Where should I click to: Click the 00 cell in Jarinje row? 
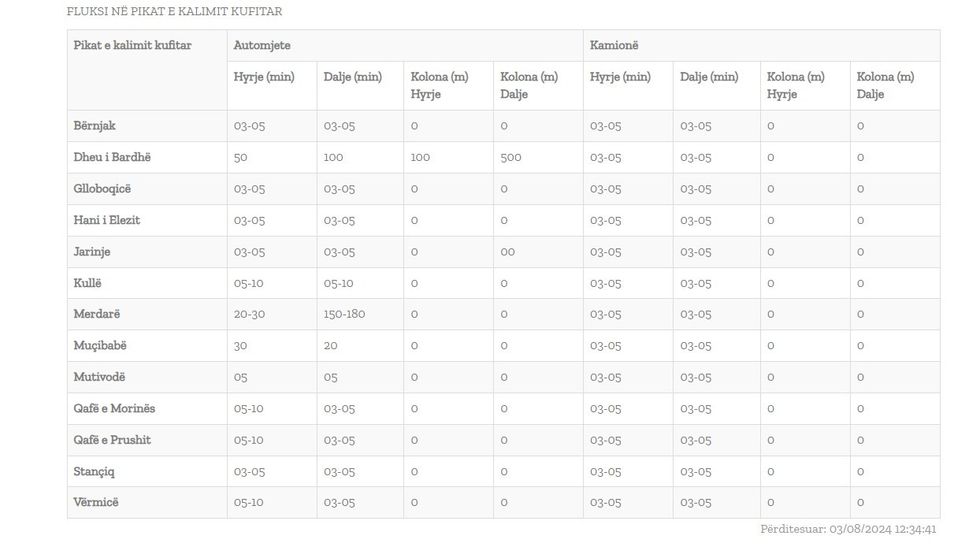coord(508,252)
